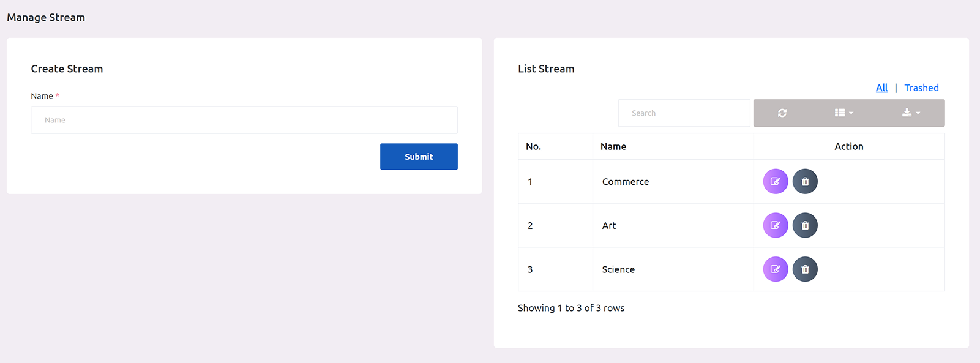Select the Science name cell
The width and height of the screenshot is (980, 363).
click(618, 270)
